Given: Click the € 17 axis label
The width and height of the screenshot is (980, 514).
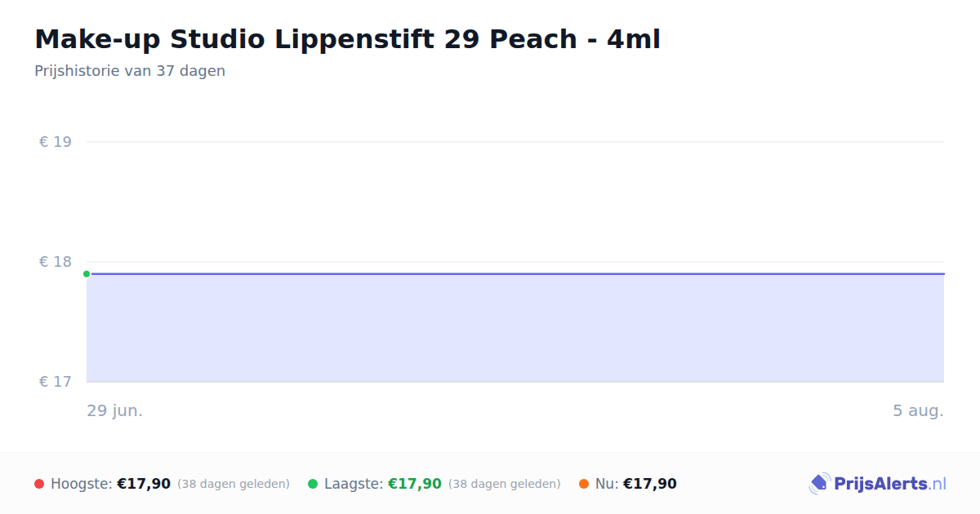Looking at the screenshot, I should click(x=56, y=382).
